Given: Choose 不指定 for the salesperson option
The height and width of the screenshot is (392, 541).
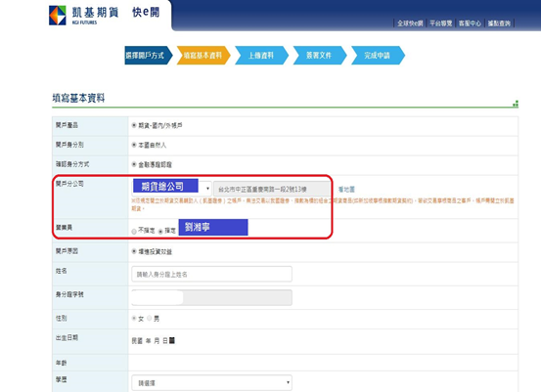Looking at the screenshot, I should (x=134, y=232).
